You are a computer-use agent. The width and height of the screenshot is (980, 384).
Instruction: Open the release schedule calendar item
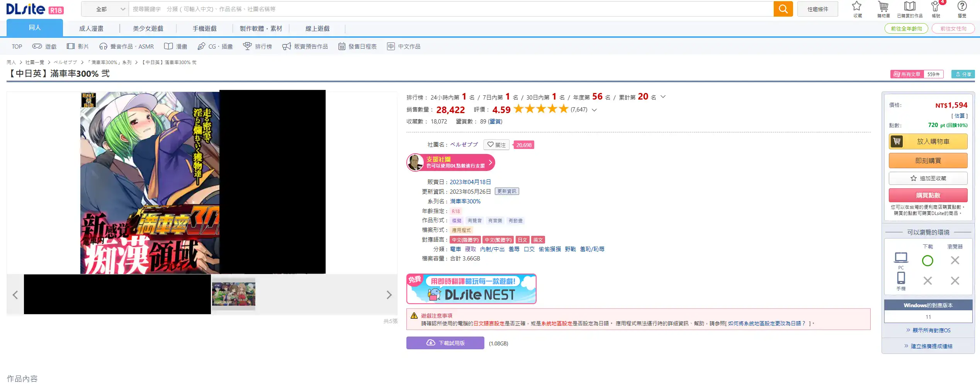357,46
